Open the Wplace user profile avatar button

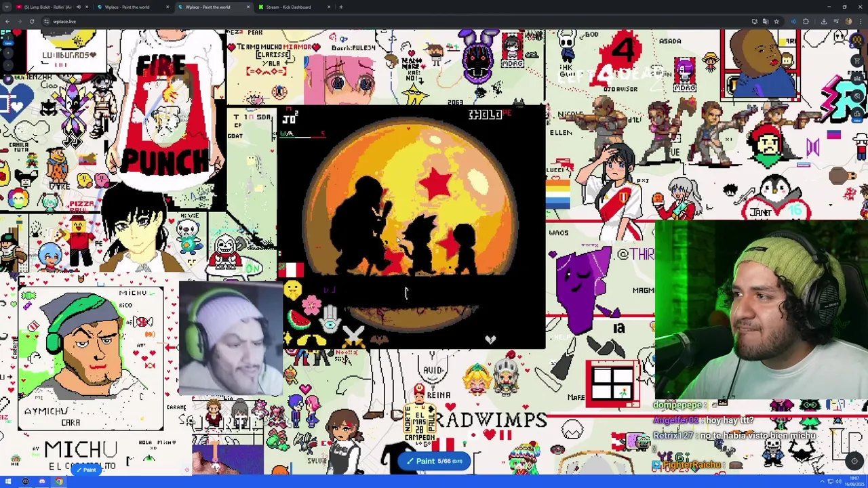pyautogui.click(x=857, y=40)
